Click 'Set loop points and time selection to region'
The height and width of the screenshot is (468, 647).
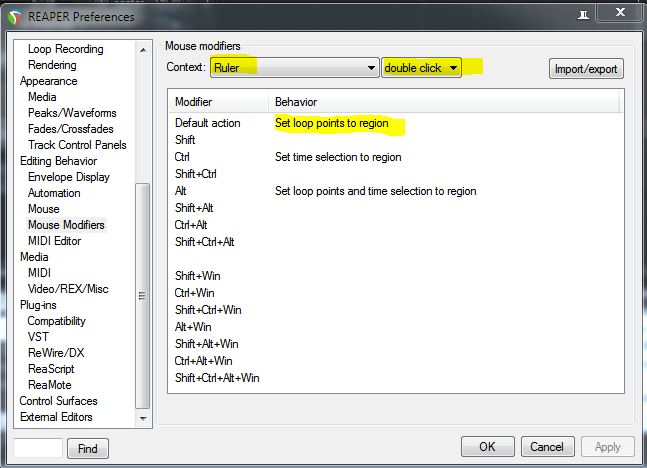pos(375,191)
